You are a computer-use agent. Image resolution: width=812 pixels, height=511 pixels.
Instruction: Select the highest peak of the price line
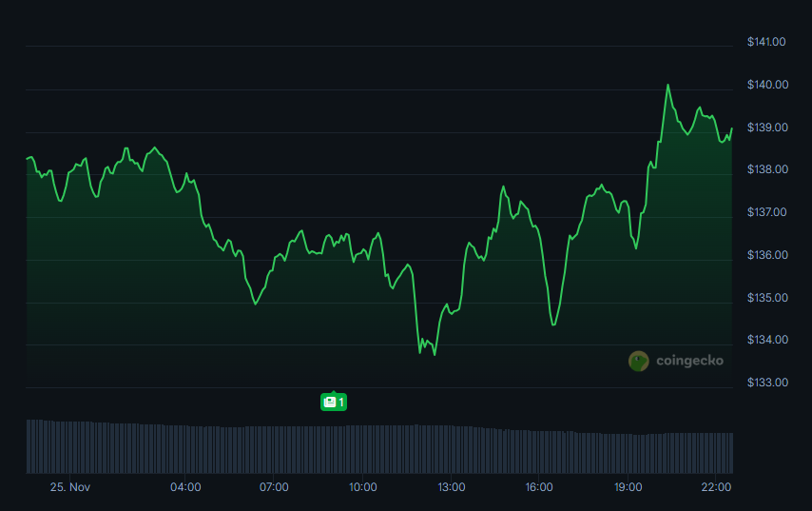pos(667,86)
